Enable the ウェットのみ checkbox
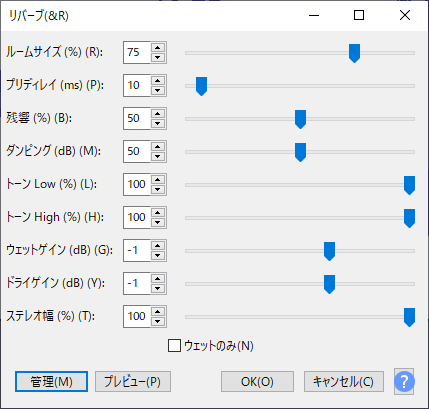 coord(174,346)
